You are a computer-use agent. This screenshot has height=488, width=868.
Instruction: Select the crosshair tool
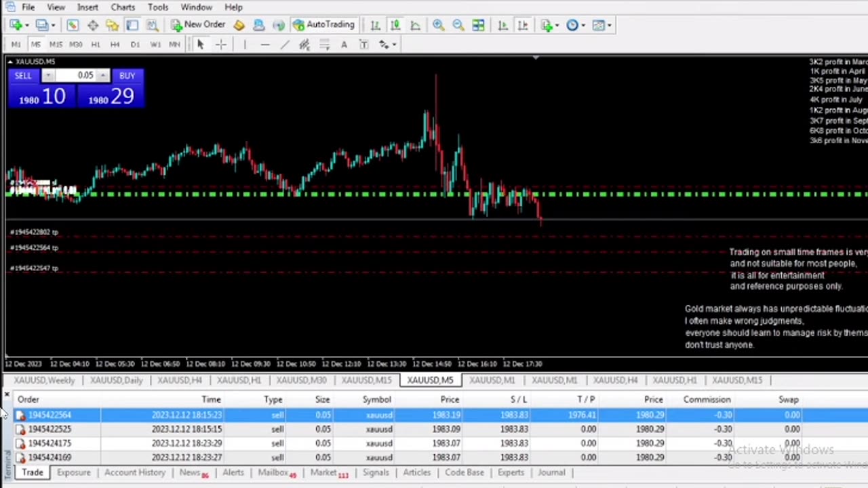(x=220, y=45)
